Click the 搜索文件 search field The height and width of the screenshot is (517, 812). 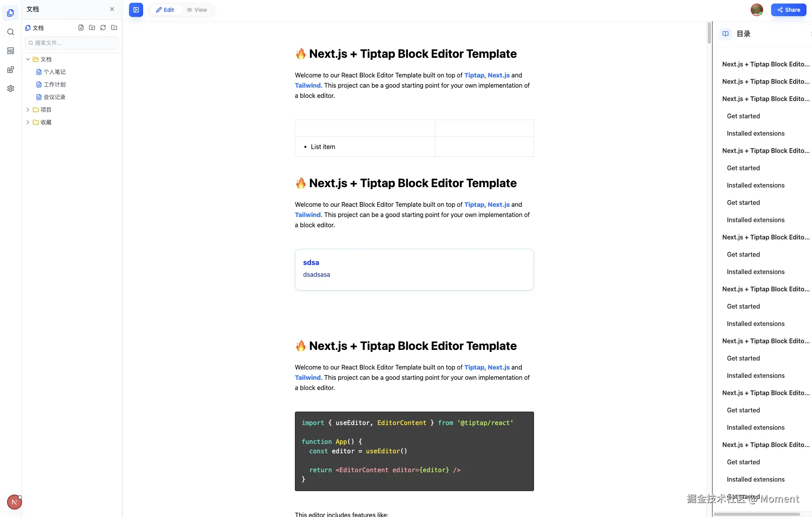[x=72, y=43]
